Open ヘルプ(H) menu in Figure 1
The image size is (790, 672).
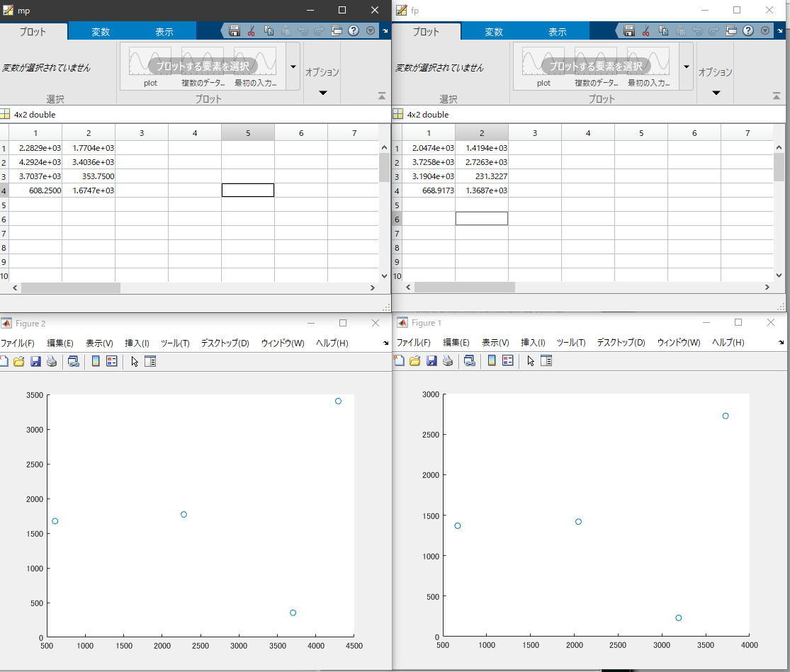728,342
